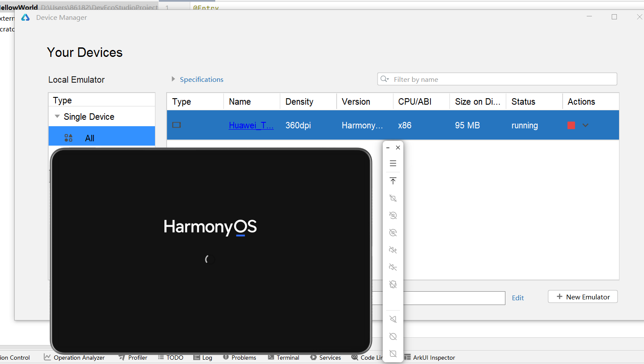The height and width of the screenshot is (364, 644).
Task: Click the 360dpi density cell
Action: tap(298, 125)
